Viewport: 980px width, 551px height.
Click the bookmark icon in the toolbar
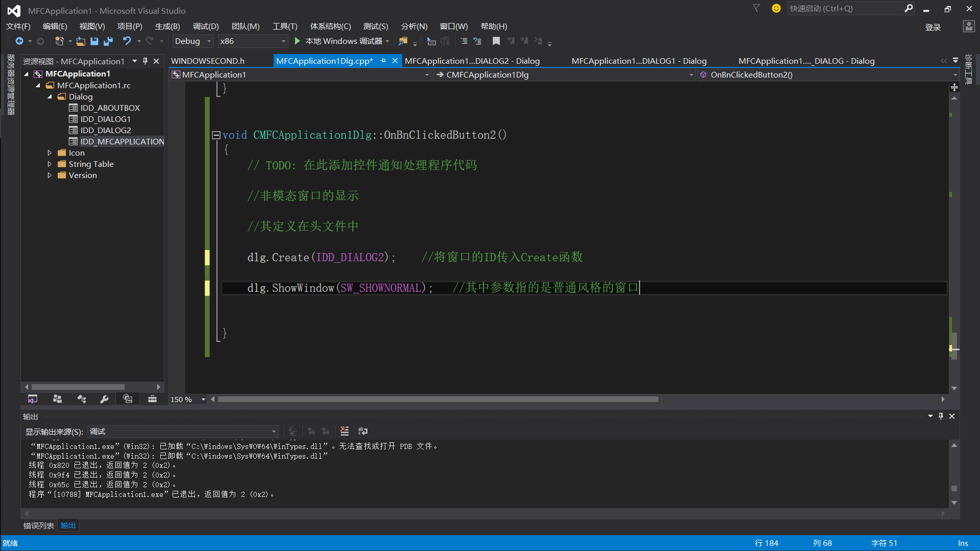coord(496,41)
